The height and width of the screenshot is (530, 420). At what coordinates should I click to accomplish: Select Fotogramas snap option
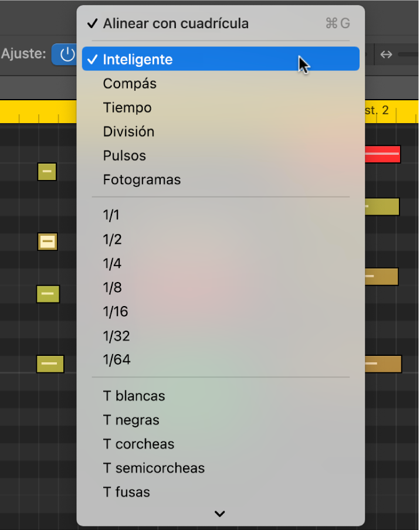[141, 179]
